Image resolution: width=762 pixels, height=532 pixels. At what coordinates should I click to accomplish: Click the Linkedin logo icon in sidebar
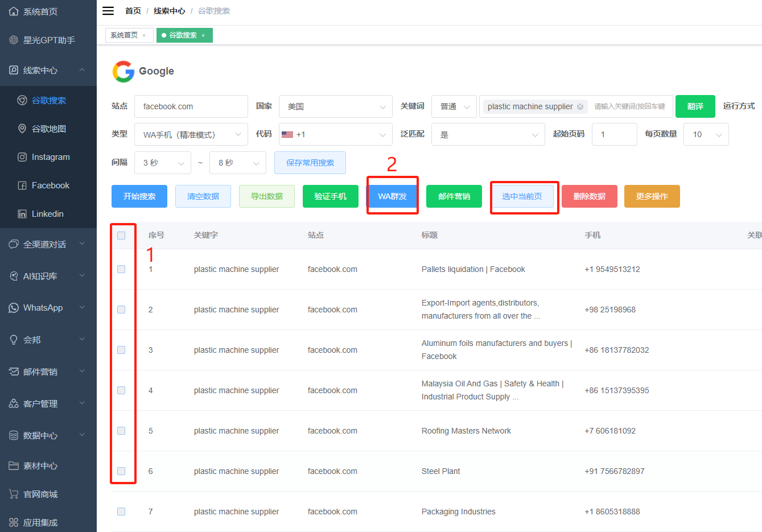point(22,214)
